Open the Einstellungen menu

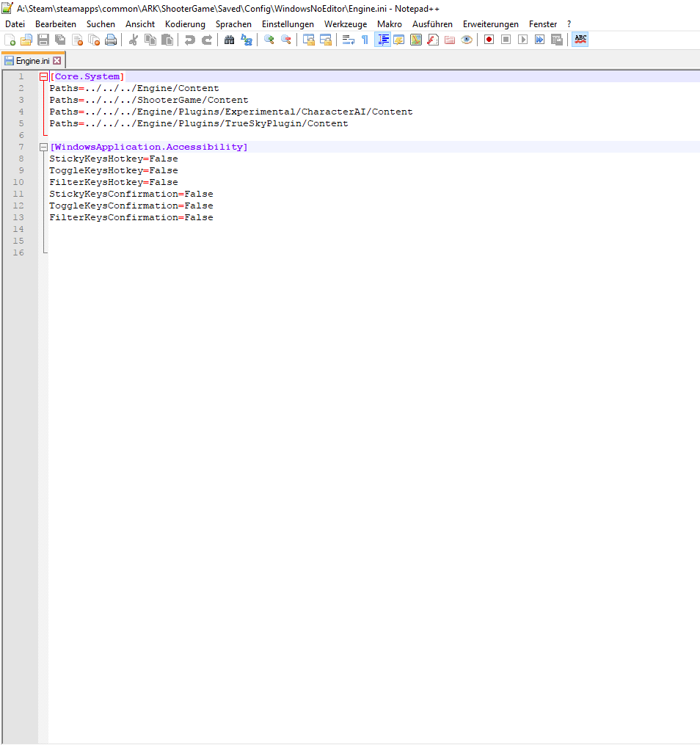(x=288, y=24)
